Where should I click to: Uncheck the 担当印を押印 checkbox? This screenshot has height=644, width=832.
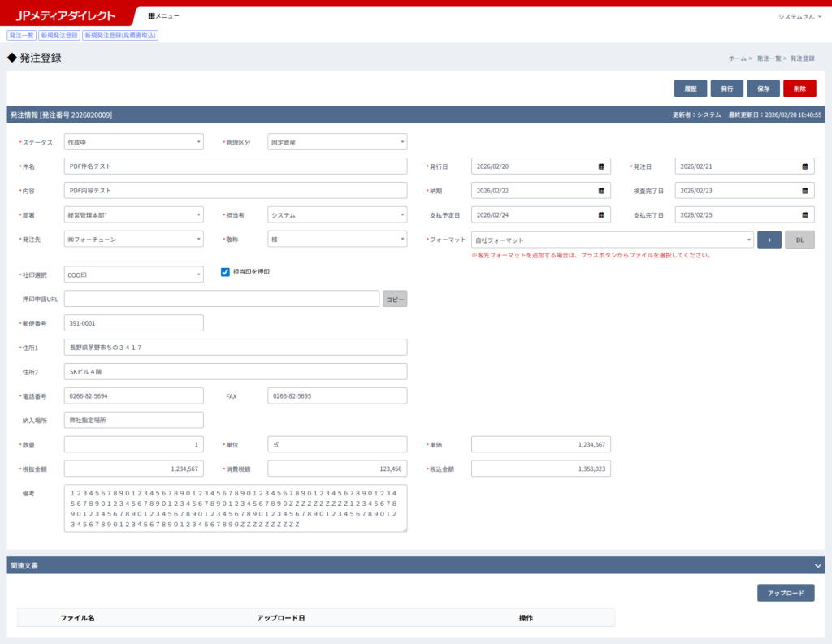[226, 272]
